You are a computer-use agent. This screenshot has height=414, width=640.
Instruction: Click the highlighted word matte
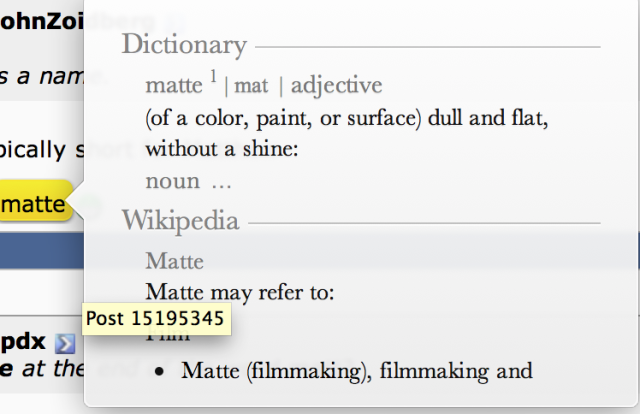click(x=34, y=203)
